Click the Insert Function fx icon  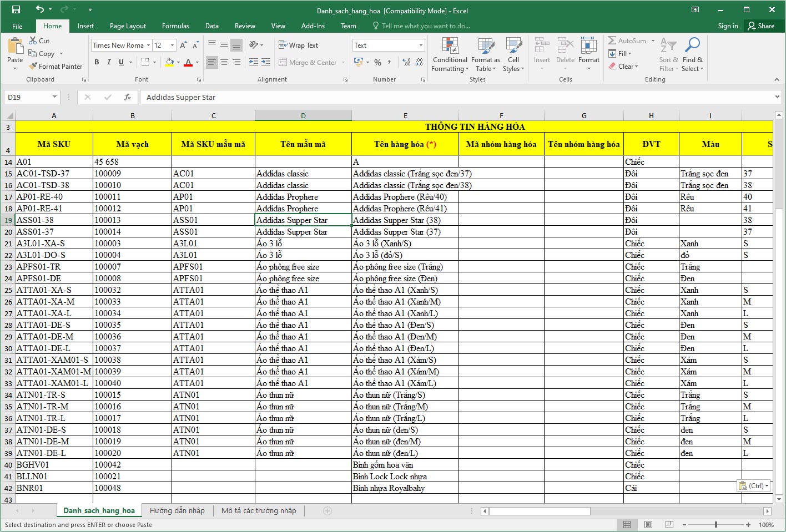pos(128,97)
